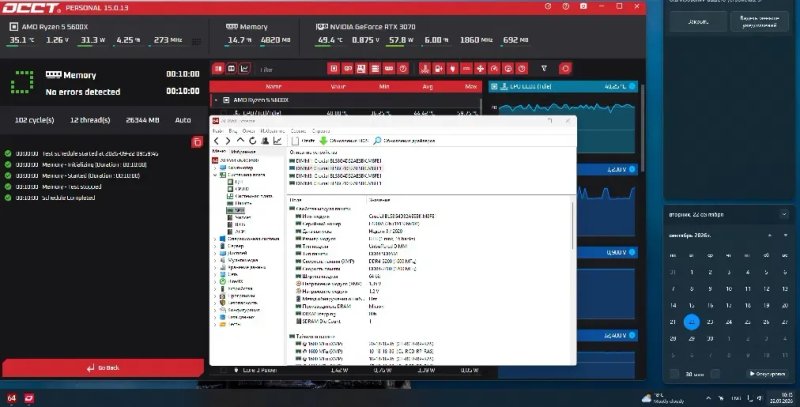This screenshot has height=407, width=800.
Task: Toggle the blue circle on the lowest graph header
Action: pos(632,335)
